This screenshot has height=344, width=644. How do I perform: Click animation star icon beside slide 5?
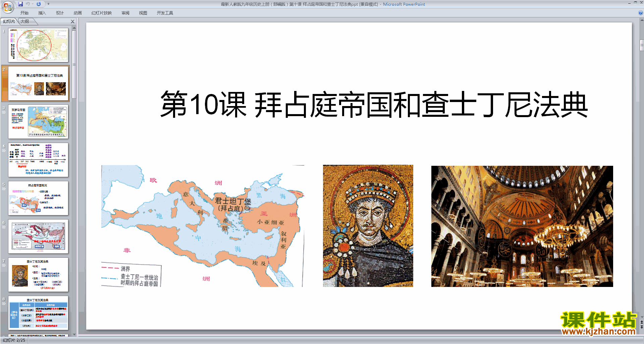[4, 189]
